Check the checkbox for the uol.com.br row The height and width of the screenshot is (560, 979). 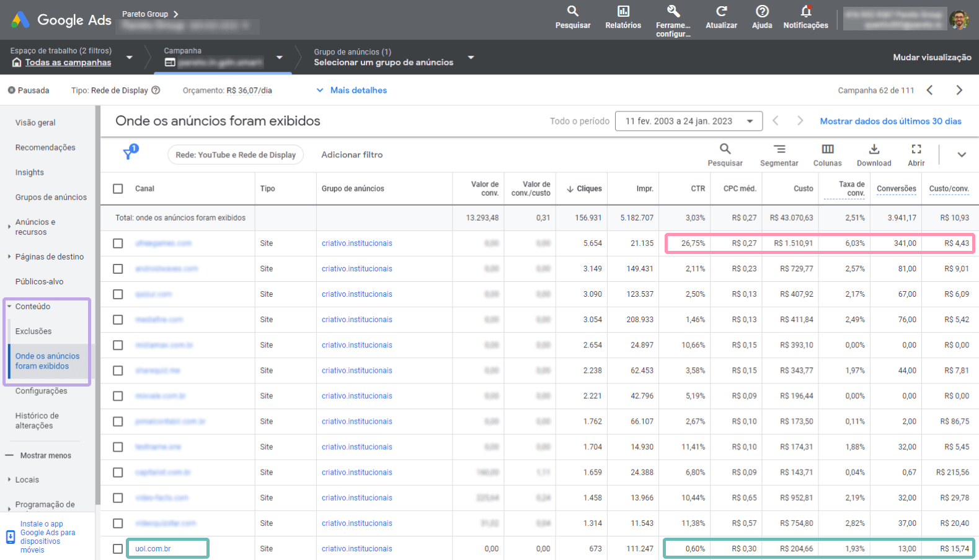click(x=118, y=549)
